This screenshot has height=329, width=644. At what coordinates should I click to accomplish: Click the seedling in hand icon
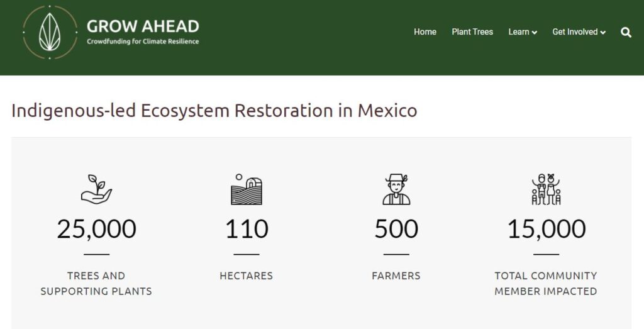tap(96, 189)
